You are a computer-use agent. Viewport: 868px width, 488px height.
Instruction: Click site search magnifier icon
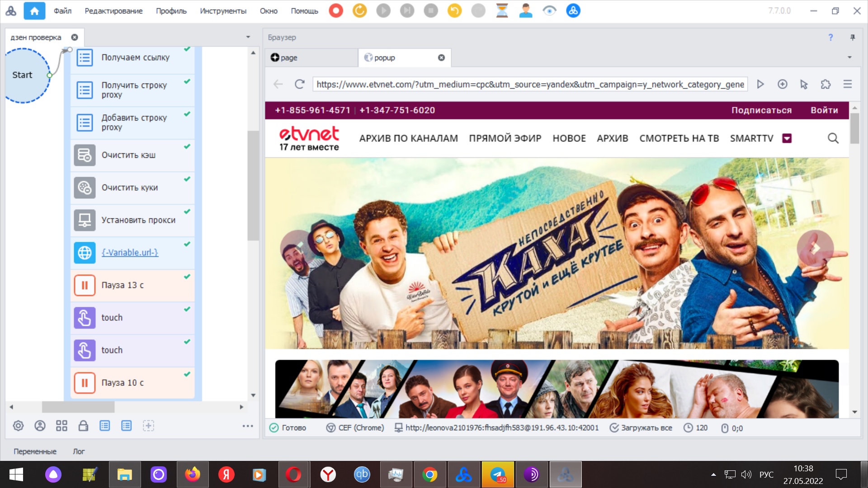833,138
